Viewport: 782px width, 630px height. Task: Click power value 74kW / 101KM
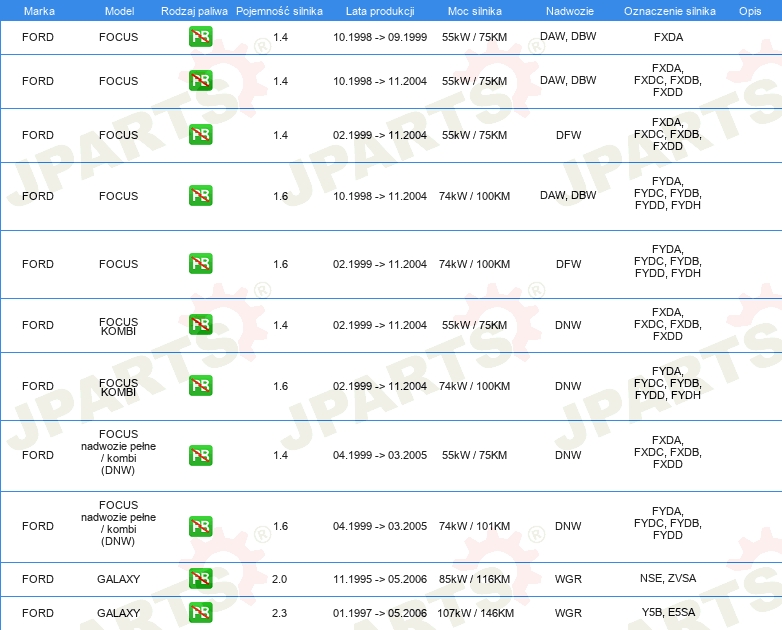pos(475,526)
